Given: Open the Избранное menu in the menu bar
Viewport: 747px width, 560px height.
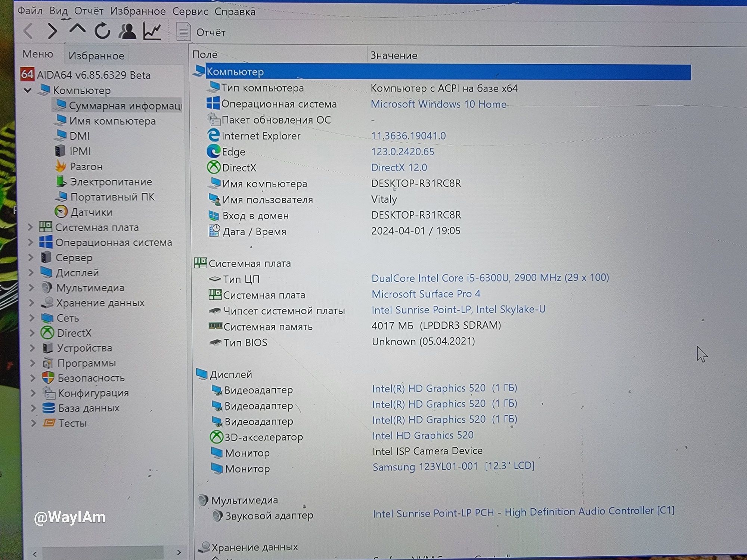Looking at the screenshot, I should [x=138, y=11].
